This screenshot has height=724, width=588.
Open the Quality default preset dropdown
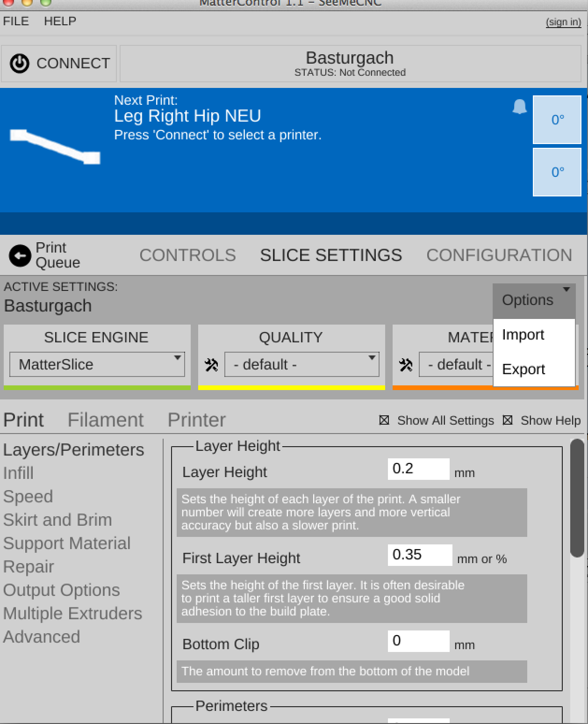(x=302, y=364)
